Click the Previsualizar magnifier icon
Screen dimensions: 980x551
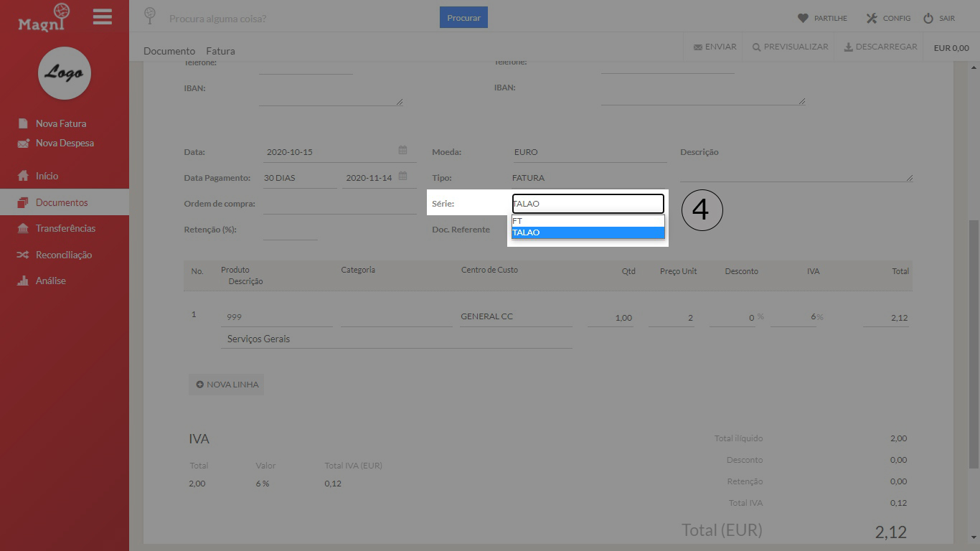pos(756,47)
